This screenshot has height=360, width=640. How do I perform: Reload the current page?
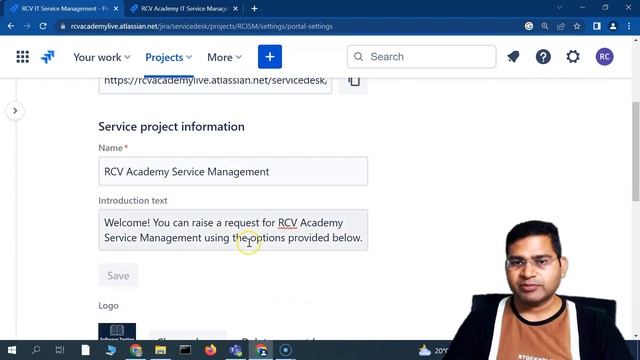pyautogui.click(x=43, y=26)
